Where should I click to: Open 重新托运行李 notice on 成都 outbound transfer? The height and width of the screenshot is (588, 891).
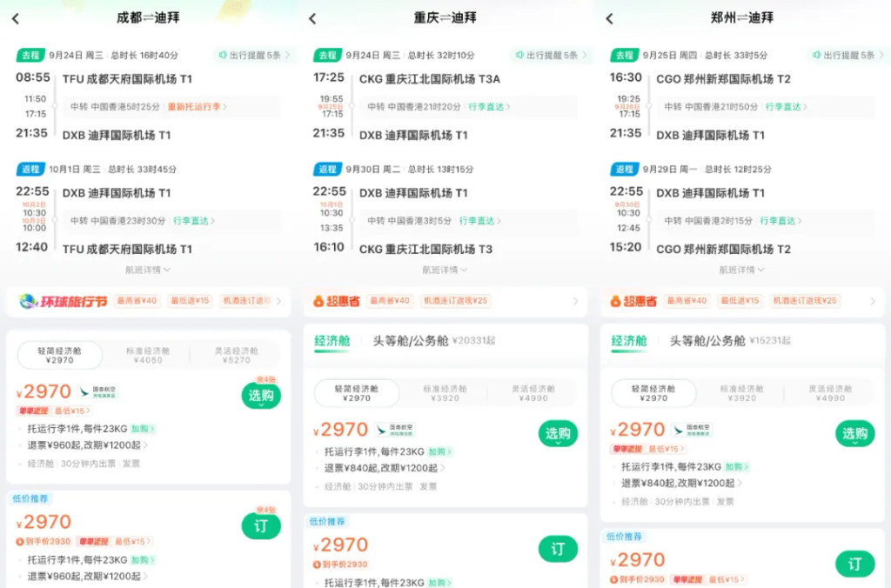coord(197,107)
